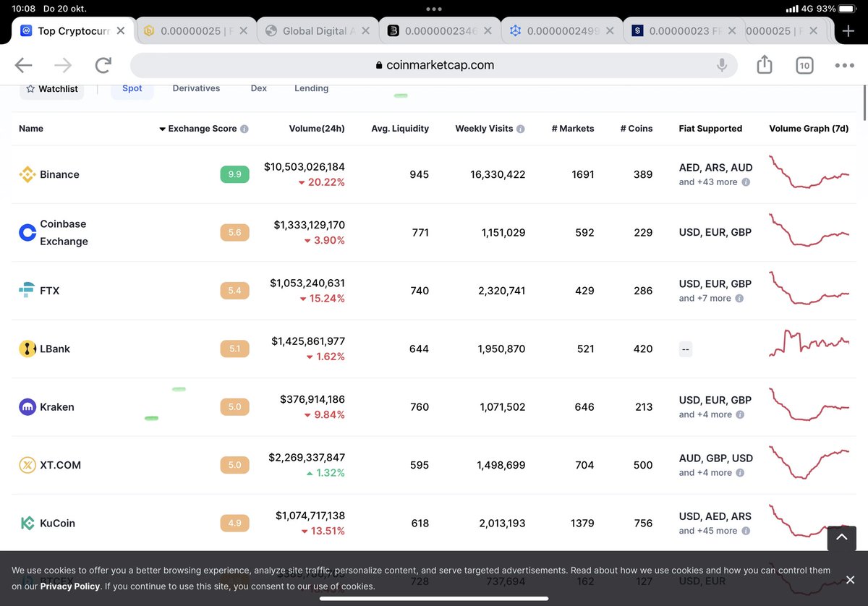The height and width of the screenshot is (606, 868).
Task: Go back with the browser back arrow
Action: click(x=24, y=65)
